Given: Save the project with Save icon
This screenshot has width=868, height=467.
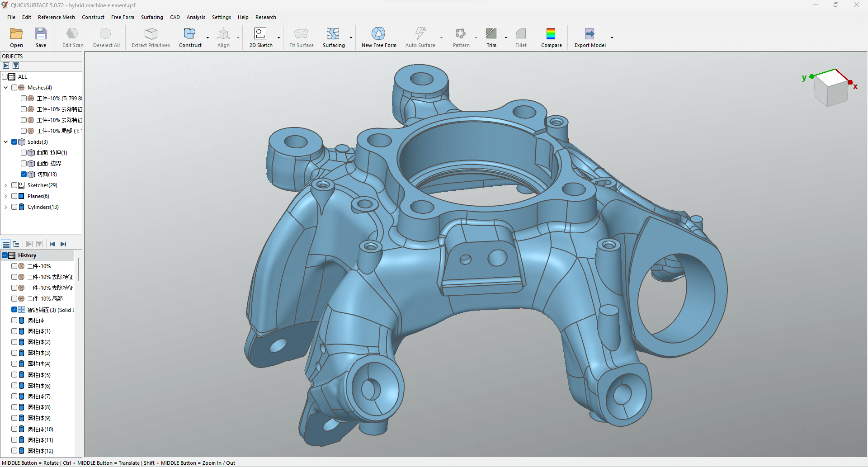Looking at the screenshot, I should pos(41,38).
